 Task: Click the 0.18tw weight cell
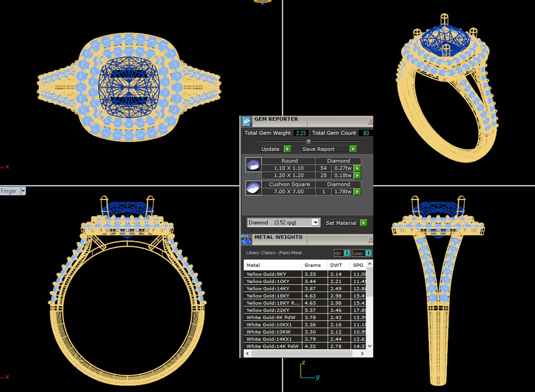(x=343, y=175)
